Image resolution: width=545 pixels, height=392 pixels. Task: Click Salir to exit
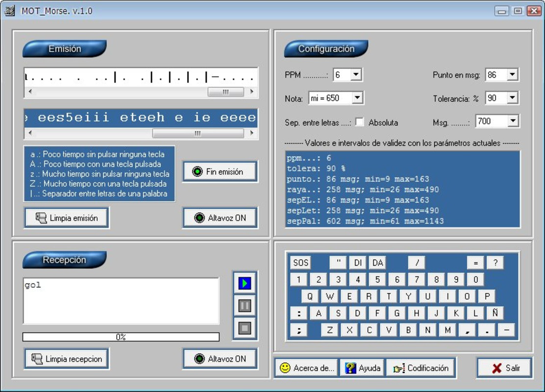(505, 367)
